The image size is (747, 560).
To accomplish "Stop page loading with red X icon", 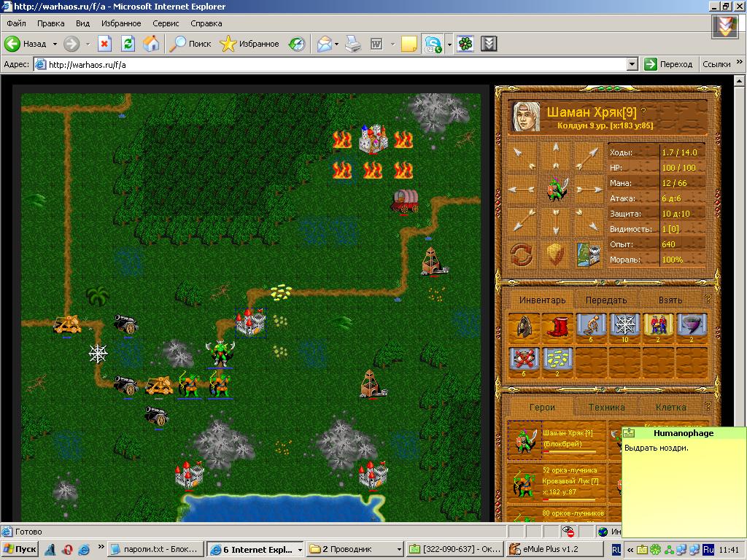I will [x=104, y=44].
